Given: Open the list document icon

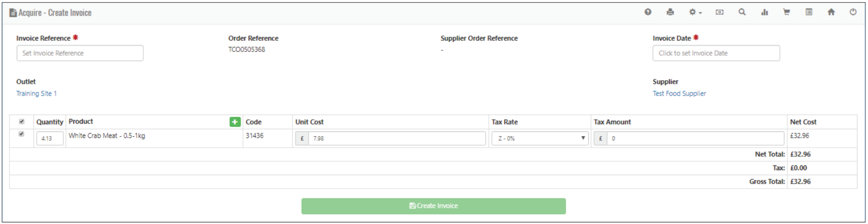Looking at the screenshot, I should pos(809,12).
